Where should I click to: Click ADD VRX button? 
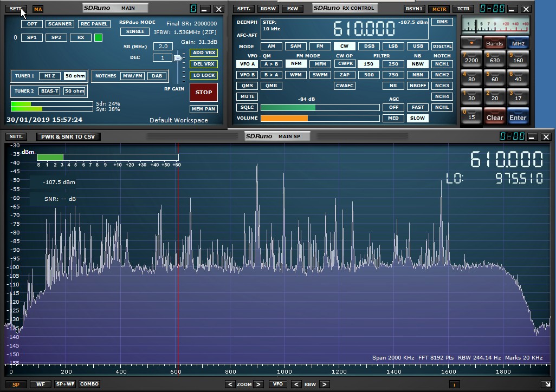204,53
